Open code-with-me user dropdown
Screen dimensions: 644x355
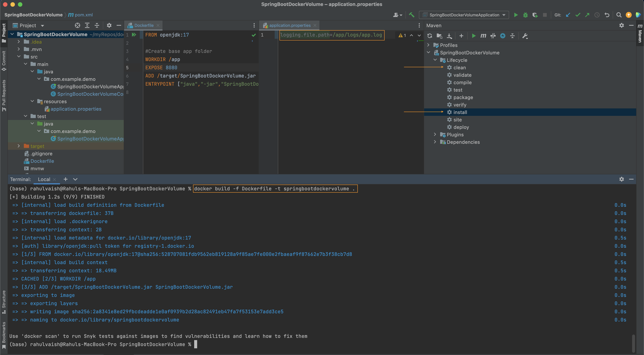[x=397, y=15]
